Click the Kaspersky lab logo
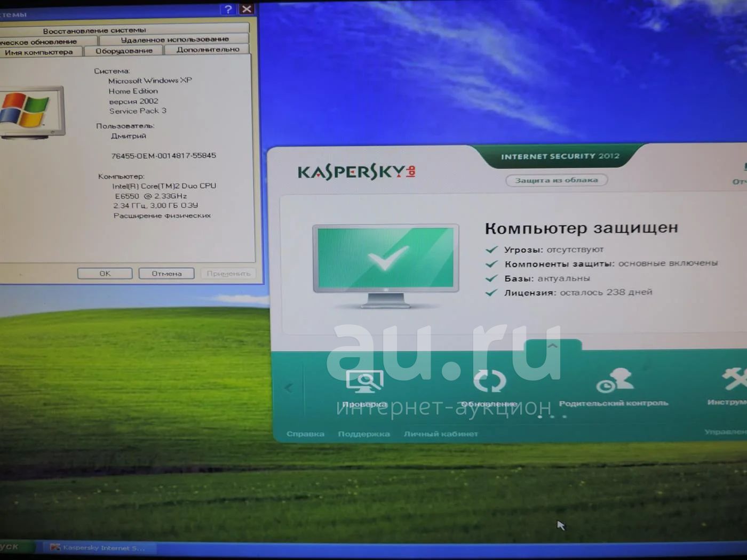Viewport: 747px width, 560px height. click(356, 172)
